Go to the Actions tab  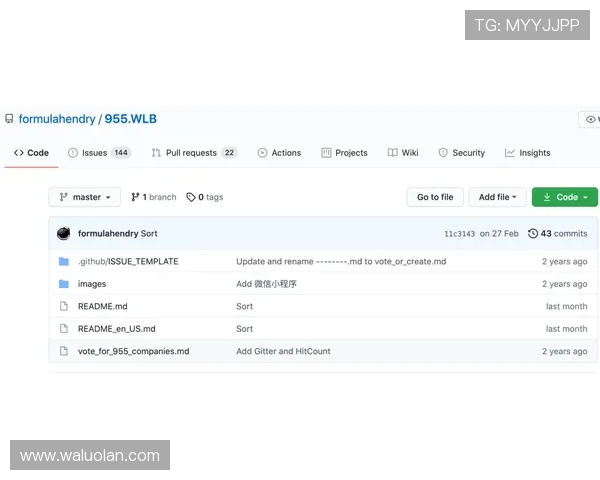279,153
